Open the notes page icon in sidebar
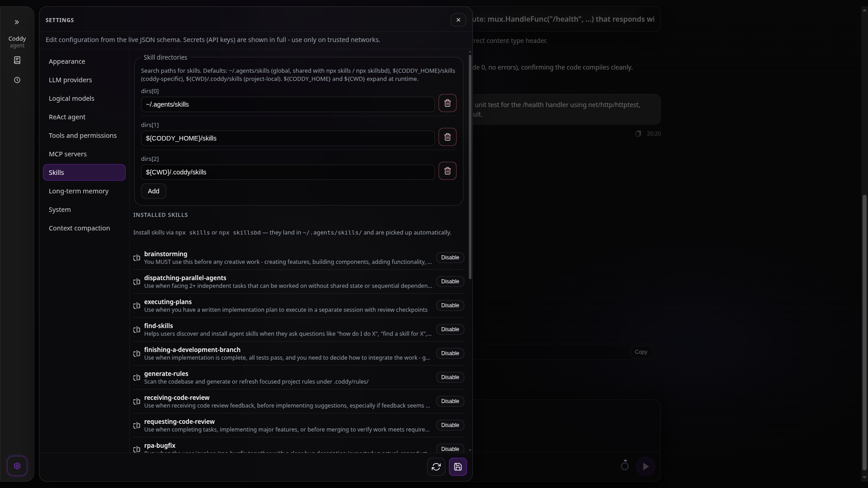 click(17, 60)
